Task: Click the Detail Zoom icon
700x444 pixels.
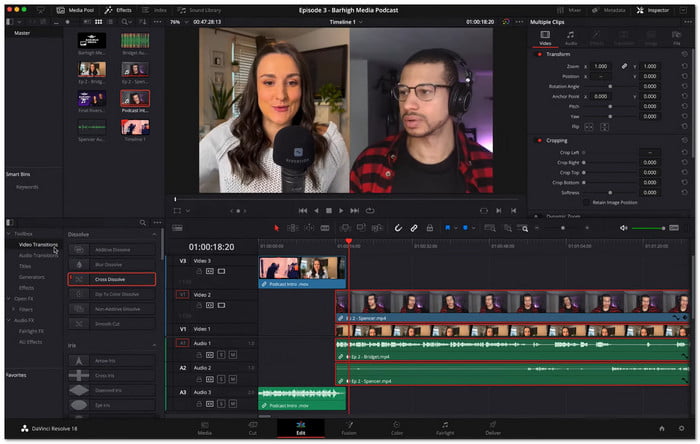Action: coord(508,228)
